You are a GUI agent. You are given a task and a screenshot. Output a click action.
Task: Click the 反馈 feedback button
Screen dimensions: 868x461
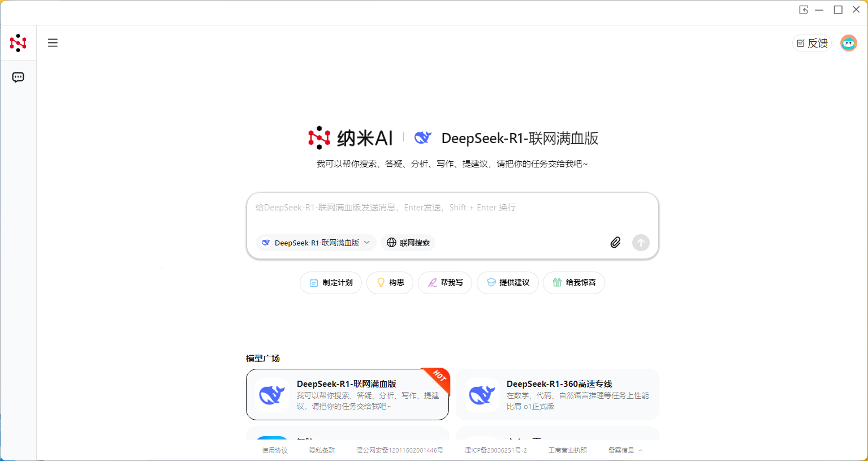tap(812, 43)
